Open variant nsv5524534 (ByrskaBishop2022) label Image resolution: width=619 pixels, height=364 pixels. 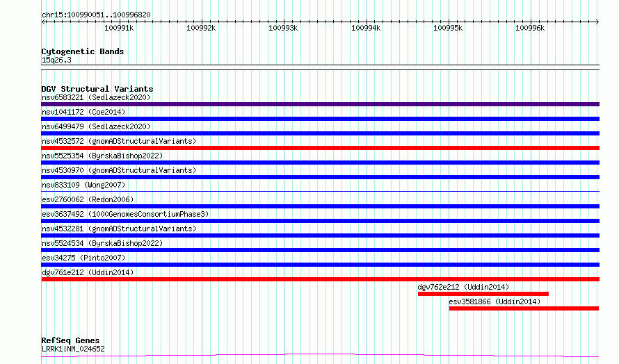point(102,243)
